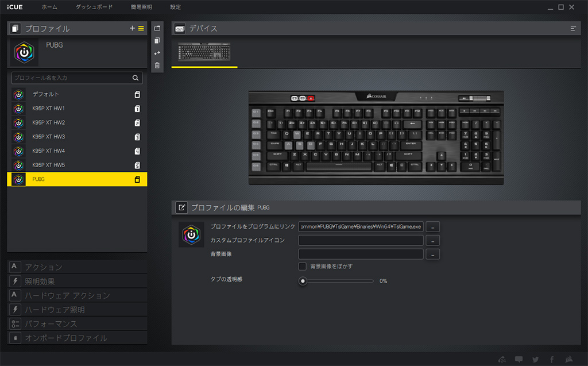Click the 0% transparency value text
The width and height of the screenshot is (588, 366).
(383, 281)
